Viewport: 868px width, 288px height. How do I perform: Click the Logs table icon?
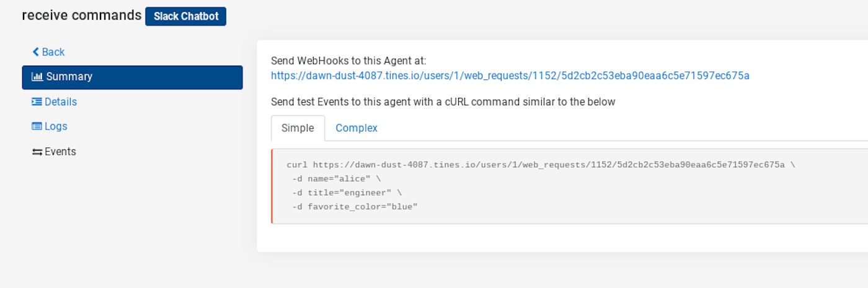pyautogui.click(x=37, y=126)
